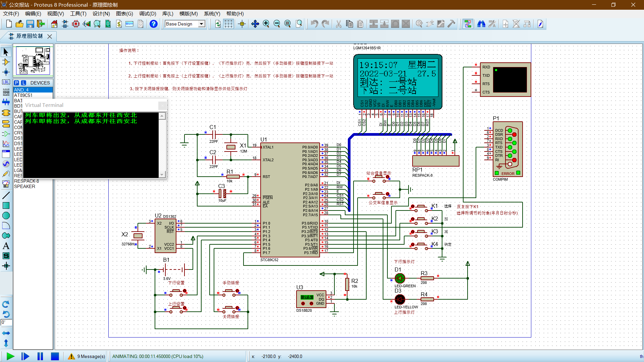This screenshot has height=362, width=644.
Task: Open the 调试(D) menu
Action: click(148, 14)
